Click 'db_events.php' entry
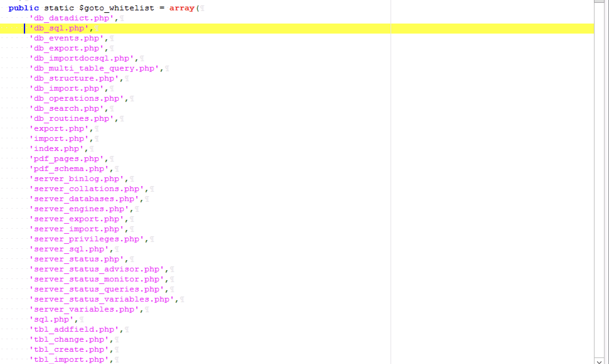The width and height of the screenshot is (609, 364). point(67,38)
